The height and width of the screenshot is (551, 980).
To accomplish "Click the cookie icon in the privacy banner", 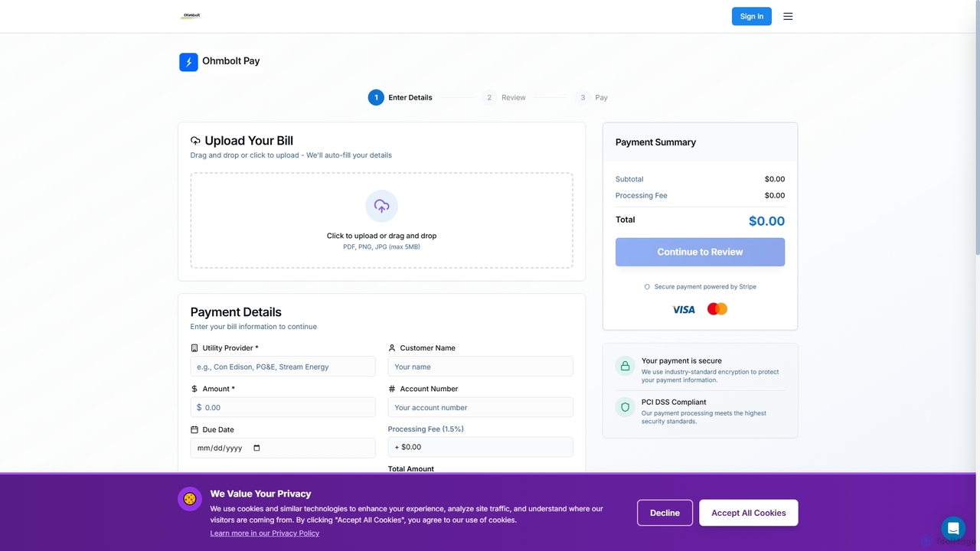I will (x=190, y=499).
